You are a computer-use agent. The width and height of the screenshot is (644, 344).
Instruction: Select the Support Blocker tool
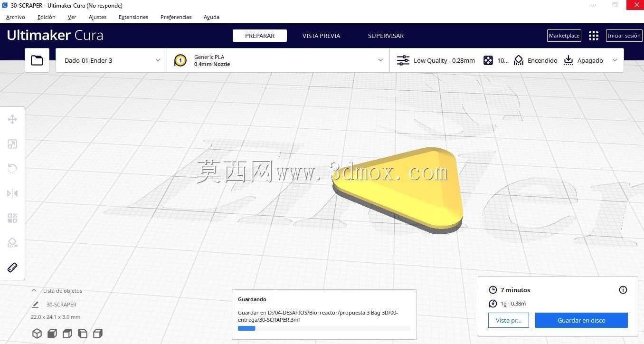pyautogui.click(x=12, y=243)
